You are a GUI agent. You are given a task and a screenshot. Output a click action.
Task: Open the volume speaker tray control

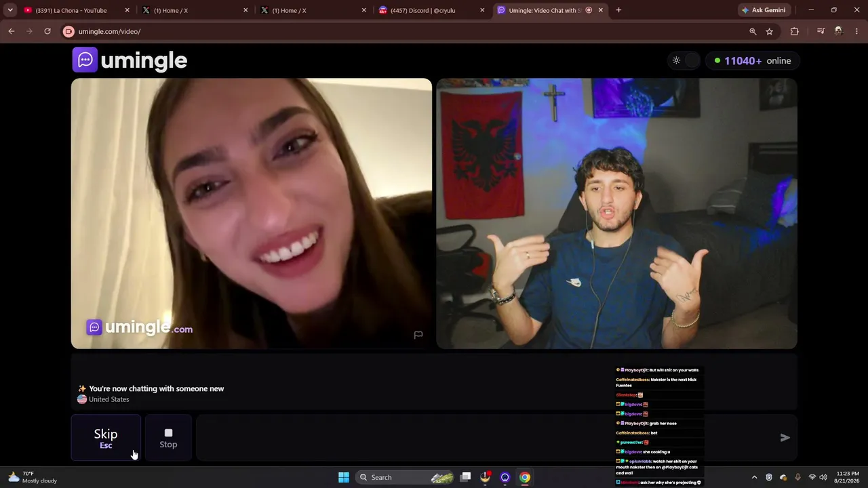tap(823, 477)
